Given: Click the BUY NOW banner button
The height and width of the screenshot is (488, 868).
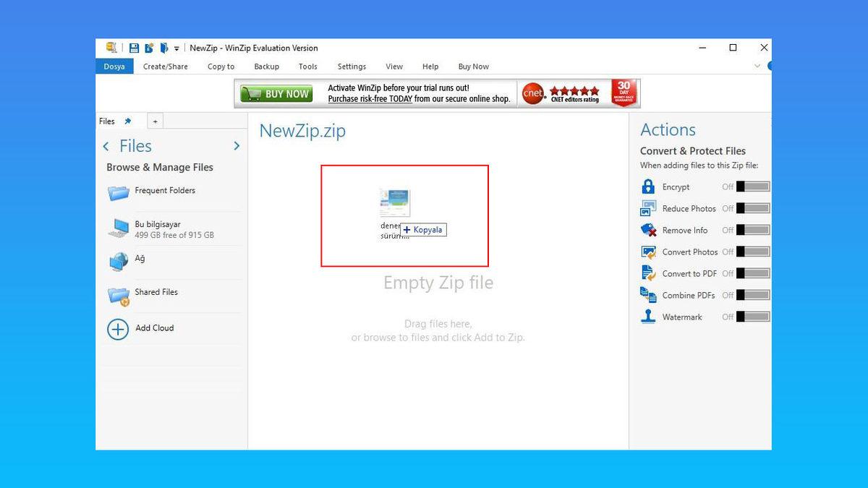Looking at the screenshot, I should click(x=276, y=93).
